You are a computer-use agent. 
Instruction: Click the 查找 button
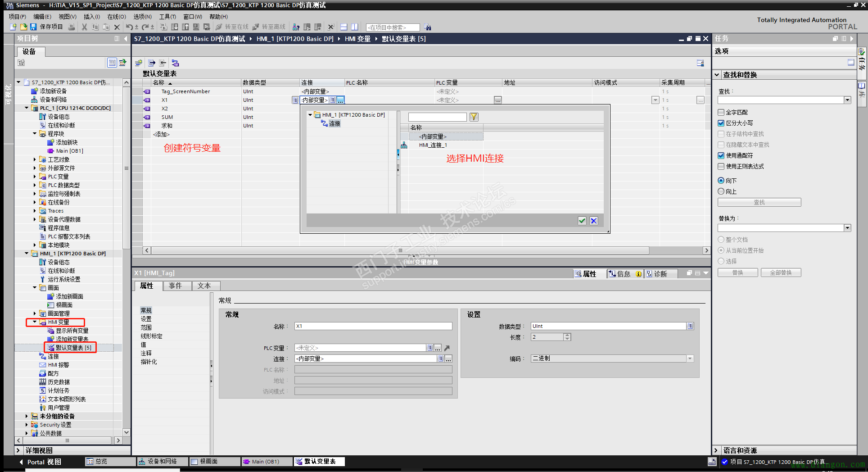point(759,202)
